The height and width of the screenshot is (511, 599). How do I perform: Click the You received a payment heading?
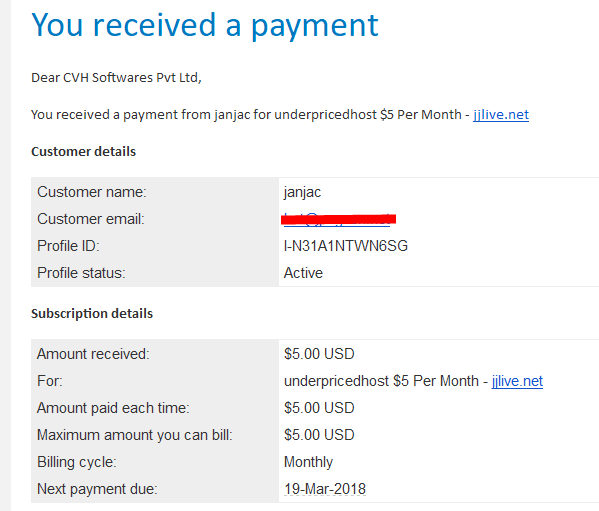coord(205,25)
